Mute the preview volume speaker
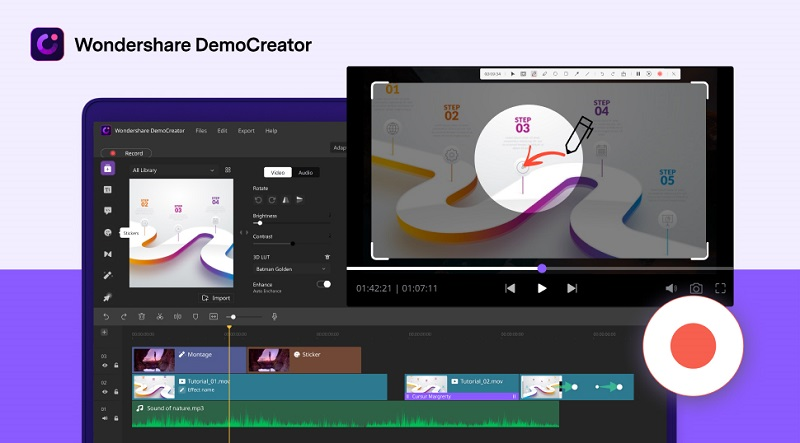 tap(671, 288)
